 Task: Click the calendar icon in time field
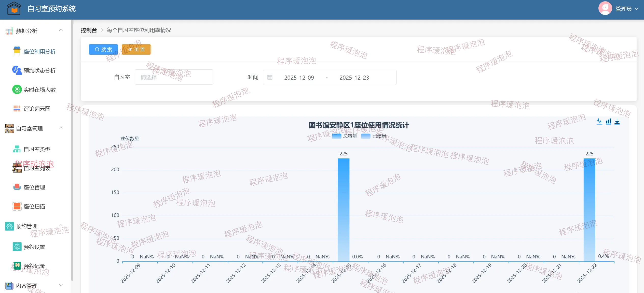coord(270,77)
